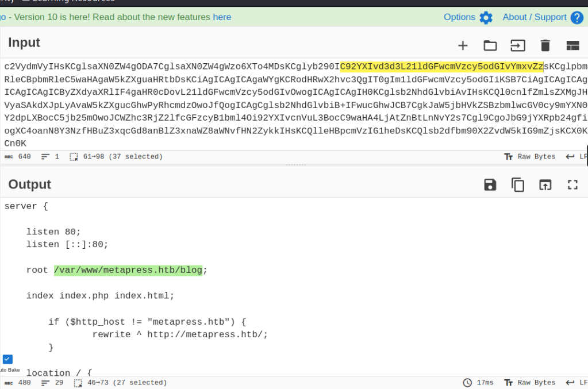Change output end-of-line sequence LF
The image size is (588, 389).
(577, 383)
